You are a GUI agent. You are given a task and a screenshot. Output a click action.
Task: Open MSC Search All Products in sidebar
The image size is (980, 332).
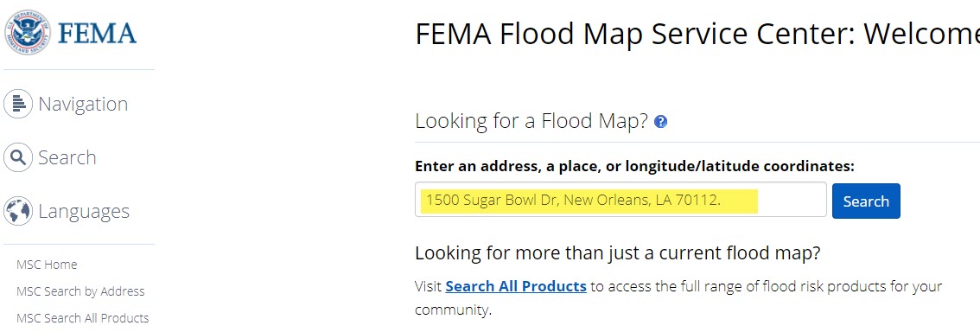82,318
